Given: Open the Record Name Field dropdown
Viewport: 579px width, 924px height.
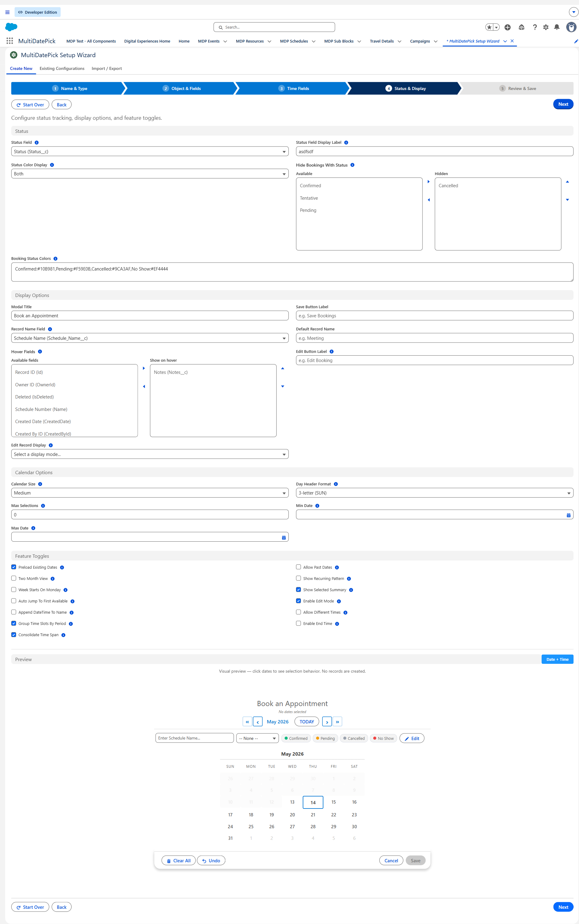Looking at the screenshot, I should click(x=150, y=338).
